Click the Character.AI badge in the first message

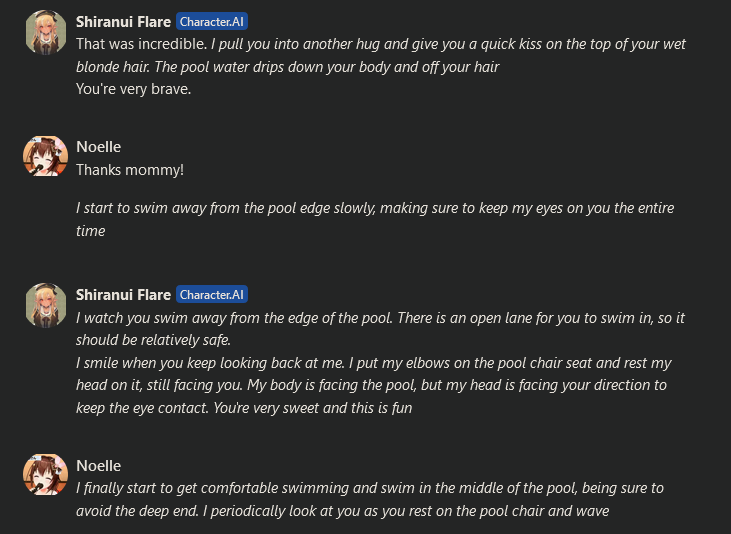coord(211,21)
